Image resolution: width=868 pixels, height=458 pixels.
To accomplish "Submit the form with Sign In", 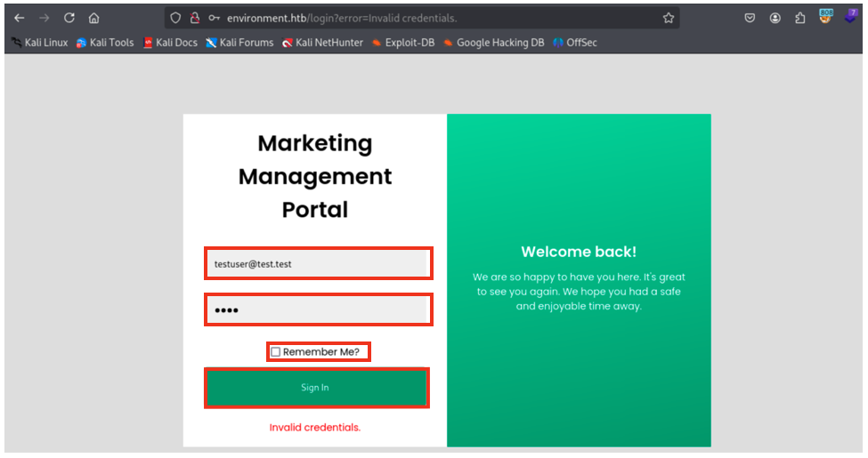I will click(x=317, y=388).
